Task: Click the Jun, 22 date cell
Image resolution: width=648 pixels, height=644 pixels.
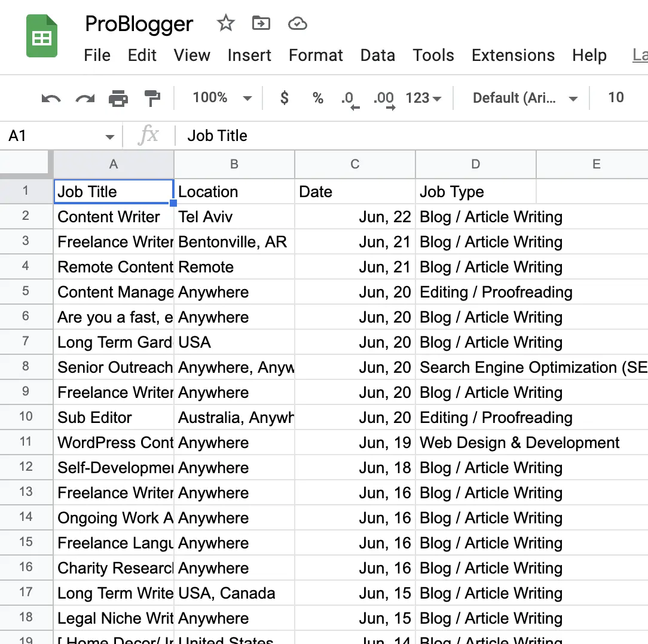Action: (355, 217)
